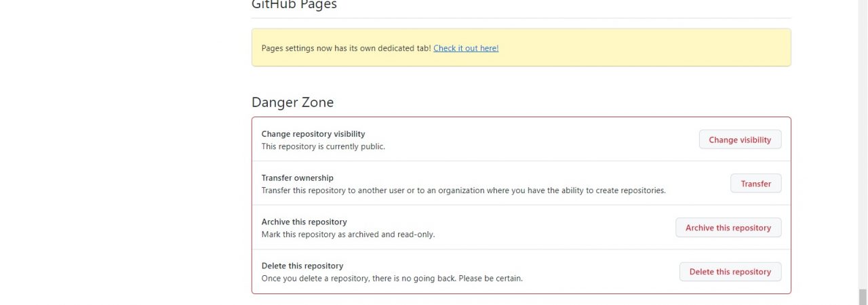
Task: Click the 'Change repository visibility' bold title
Action: tap(313, 134)
